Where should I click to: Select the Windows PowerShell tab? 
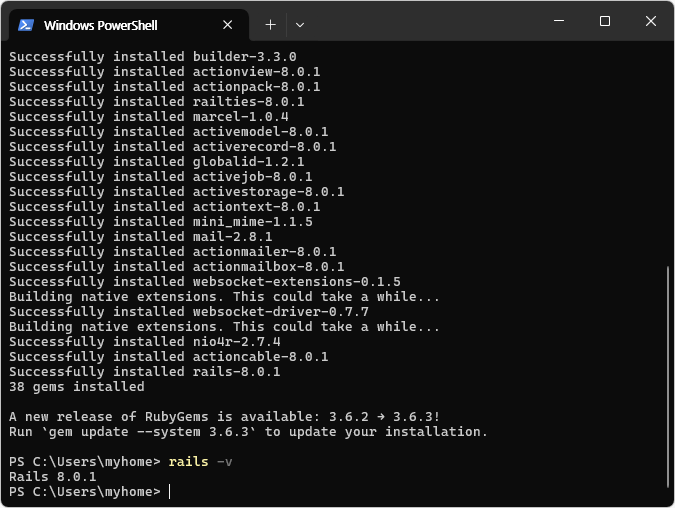(110, 25)
